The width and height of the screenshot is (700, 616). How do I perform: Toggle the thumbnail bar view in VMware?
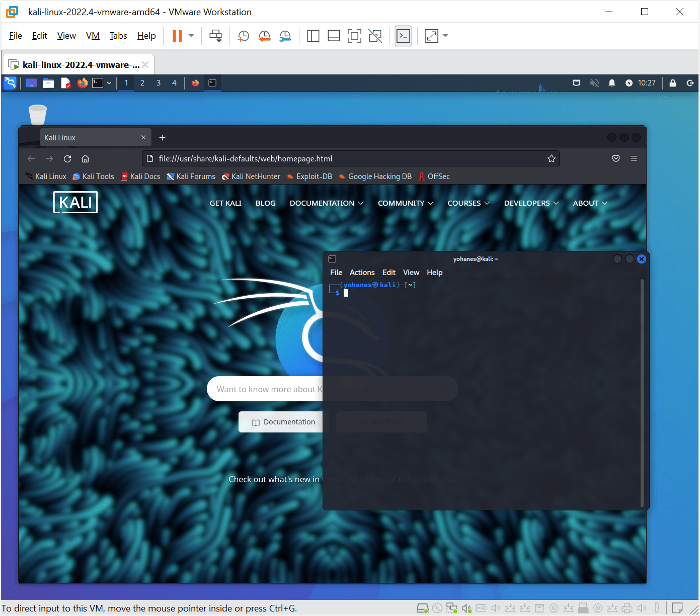pyautogui.click(x=334, y=36)
